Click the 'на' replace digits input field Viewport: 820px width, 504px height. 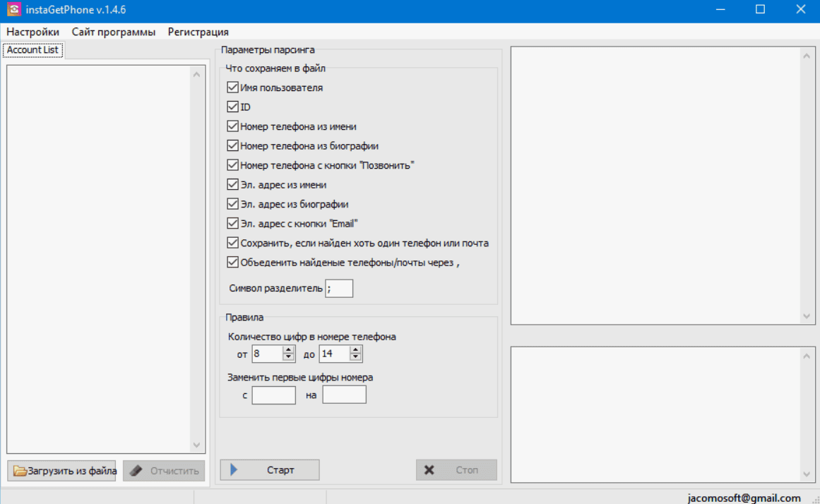(344, 395)
